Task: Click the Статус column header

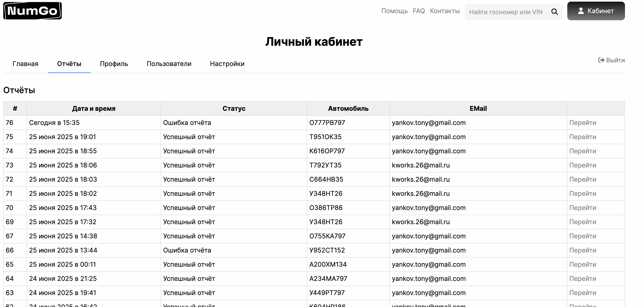Action: coord(234,108)
